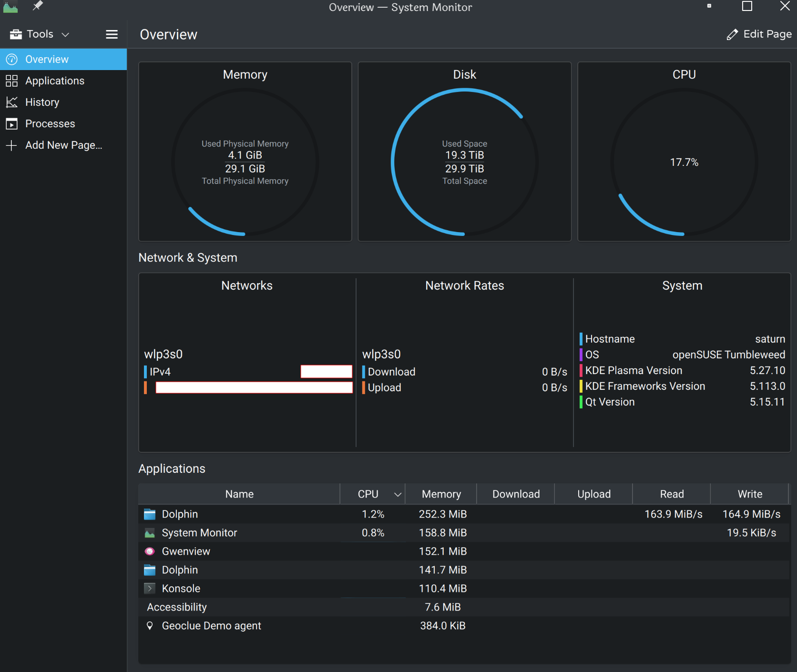
Task: Click the plus icon for Add New Page
Action: point(11,145)
